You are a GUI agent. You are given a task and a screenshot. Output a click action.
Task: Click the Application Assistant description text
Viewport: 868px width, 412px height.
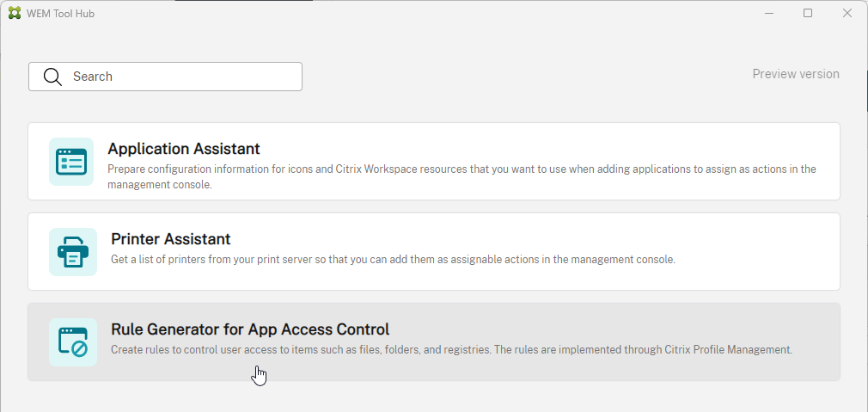coord(462,169)
